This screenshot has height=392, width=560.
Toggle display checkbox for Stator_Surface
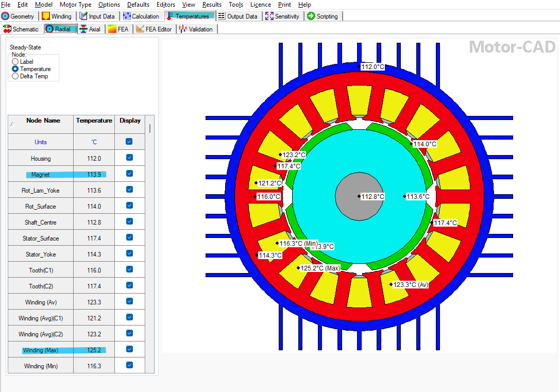pyautogui.click(x=130, y=237)
